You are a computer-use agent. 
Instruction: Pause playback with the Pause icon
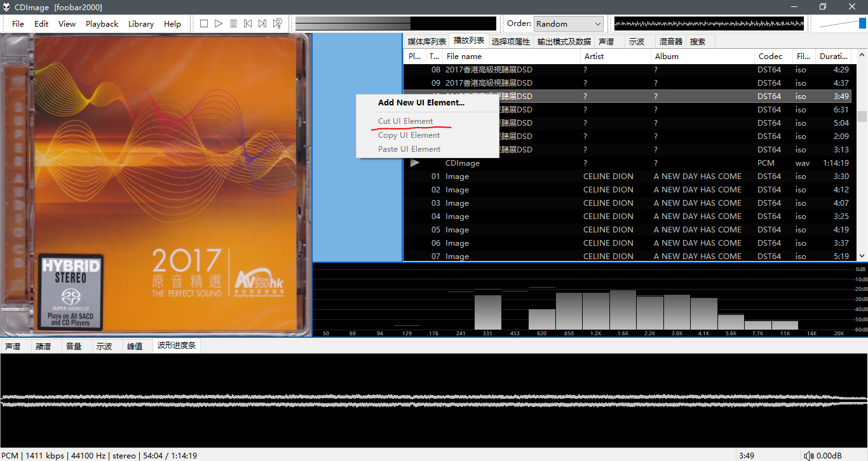[x=233, y=23]
